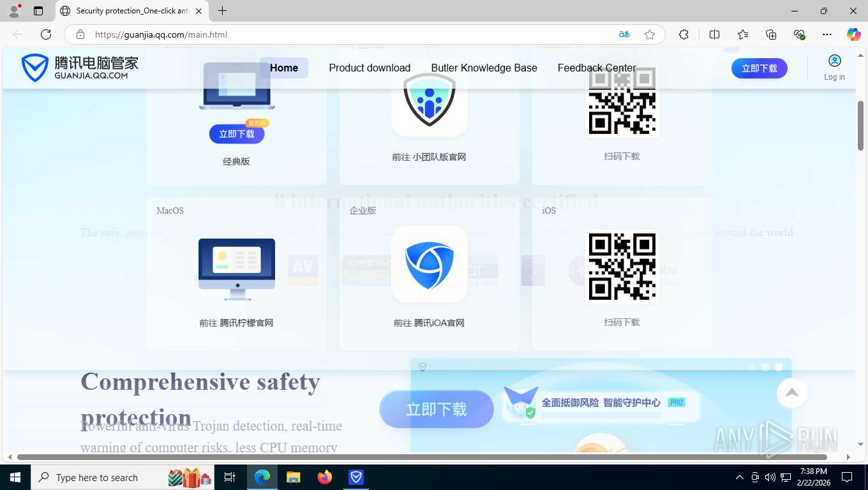Click the upper 扫码下载 QR code
Viewport: 868px width, 490px height.
[x=622, y=101]
